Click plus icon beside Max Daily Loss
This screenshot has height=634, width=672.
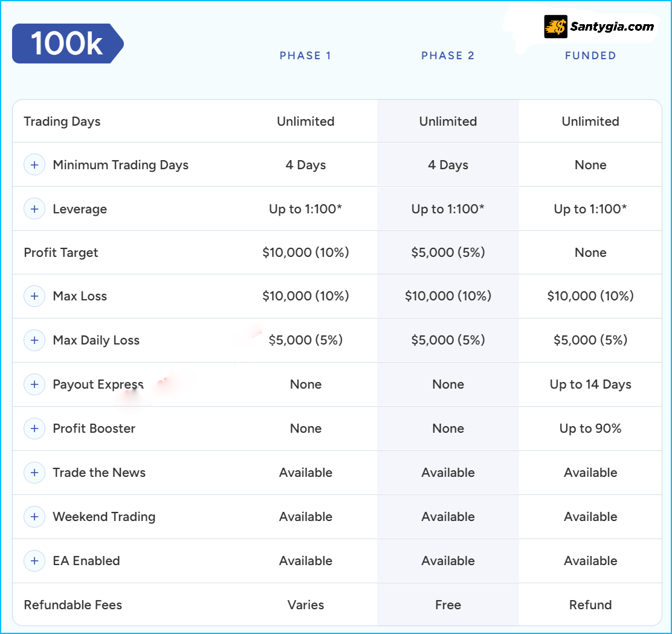tap(34, 340)
